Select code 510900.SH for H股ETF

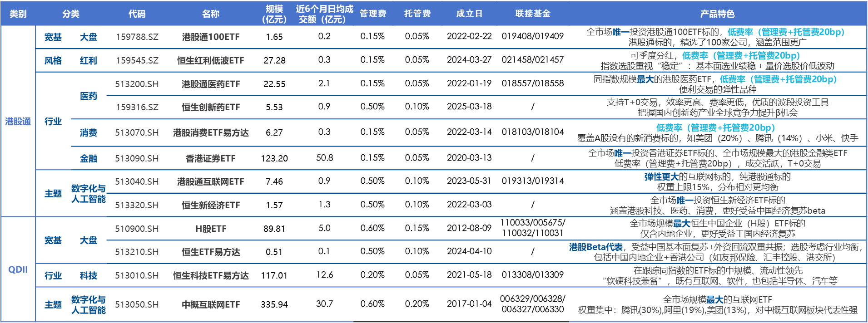137,229
